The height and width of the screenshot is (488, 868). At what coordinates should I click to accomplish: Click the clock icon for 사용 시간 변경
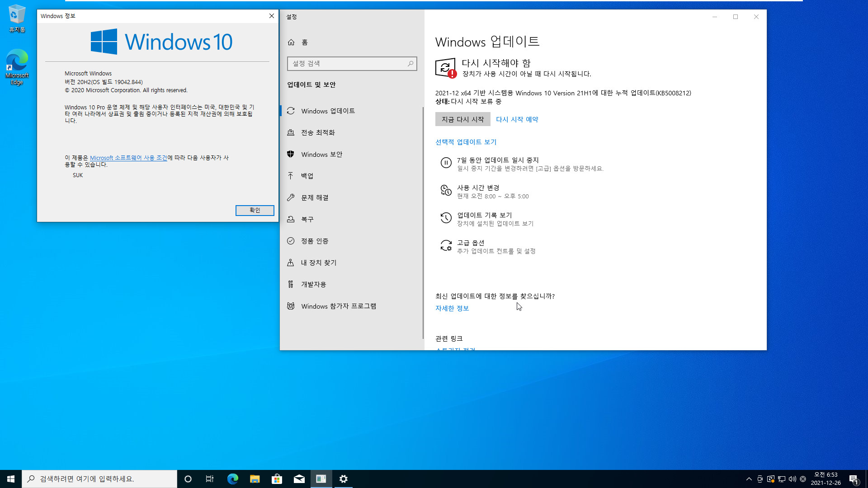point(446,190)
